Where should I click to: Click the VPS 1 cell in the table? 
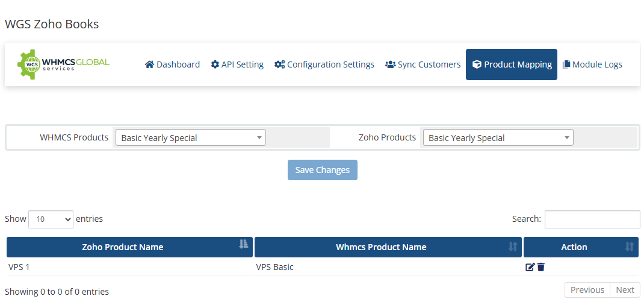(x=19, y=267)
